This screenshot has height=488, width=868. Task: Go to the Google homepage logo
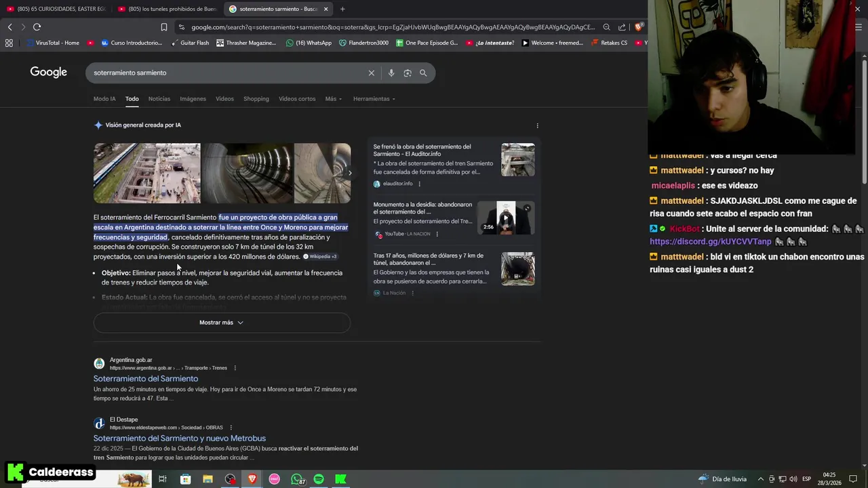pos(49,73)
